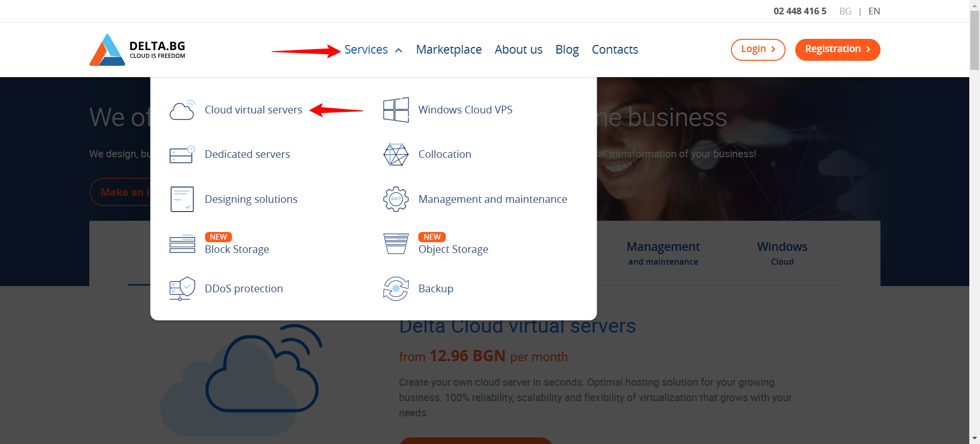The height and width of the screenshot is (444, 980).
Task: Click phone number 02 448 416 5
Action: (x=800, y=11)
